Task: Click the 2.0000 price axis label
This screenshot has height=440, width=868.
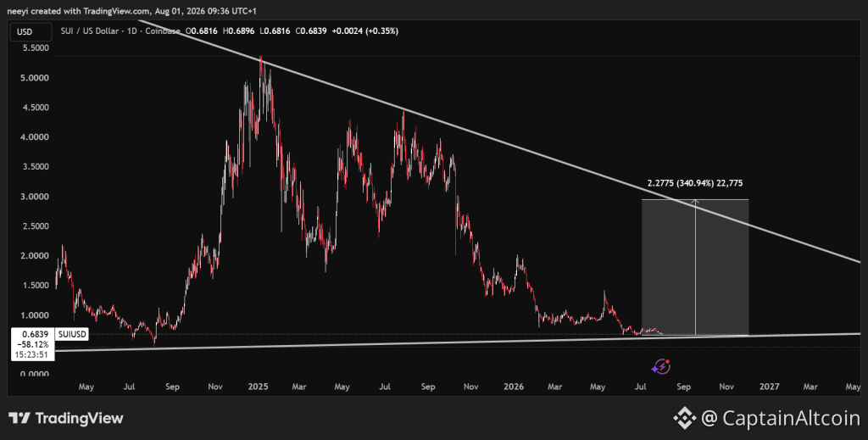Action: click(x=34, y=256)
